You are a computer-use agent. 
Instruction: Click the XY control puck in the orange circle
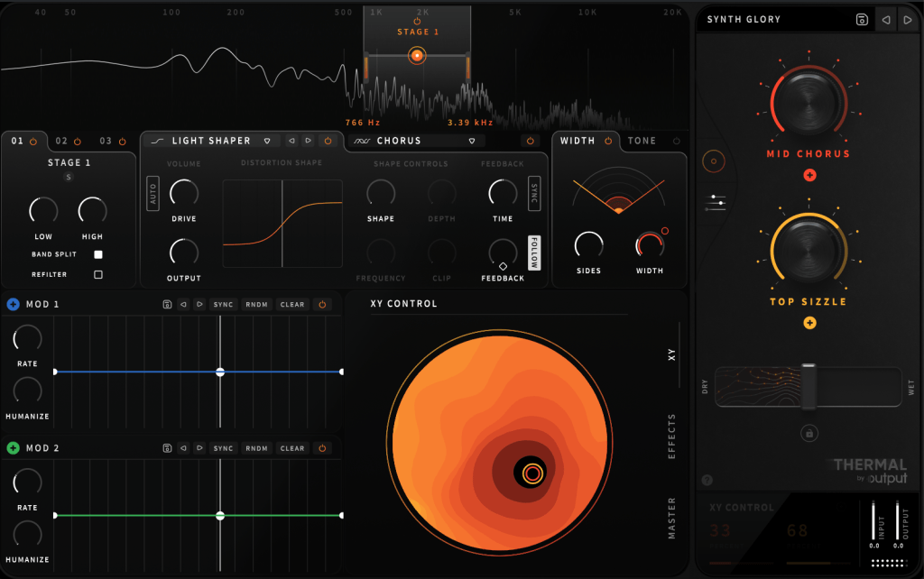pos(531,473)
